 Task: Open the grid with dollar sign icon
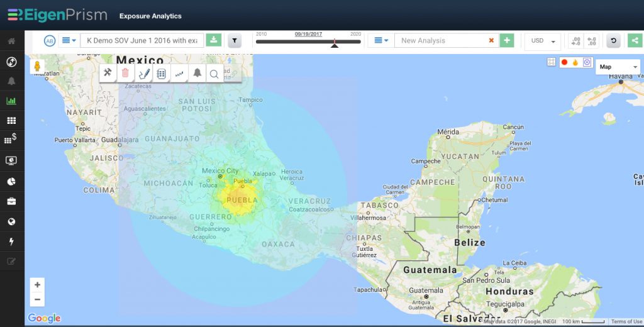click(x=11, y=139)
